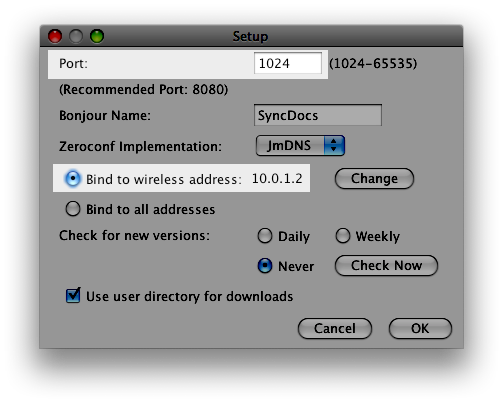The height and width of the screenshot is (403, 503).
Task: Click the Recommended Port 8080 hint text
Action: pyautogui.click(x=144, y=89)
